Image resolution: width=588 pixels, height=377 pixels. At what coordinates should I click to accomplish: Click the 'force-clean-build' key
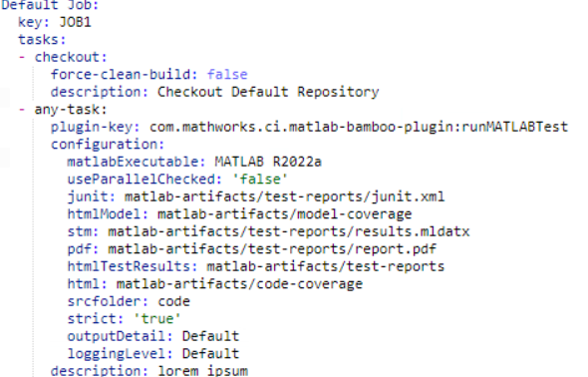[x=121, y=74]
